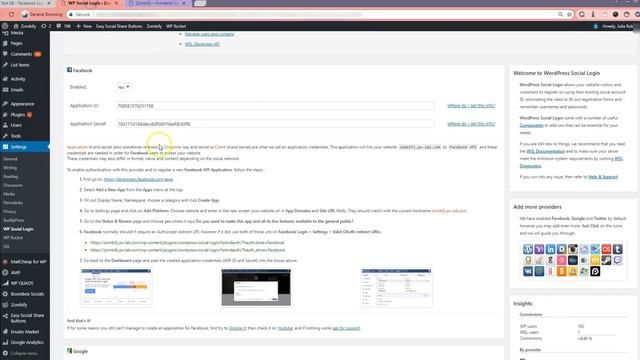The width and height of the screenshot is (640, 360).
Task: Open third Facebook setup screenshot thumbnail
Action: (x=396, y=287)
